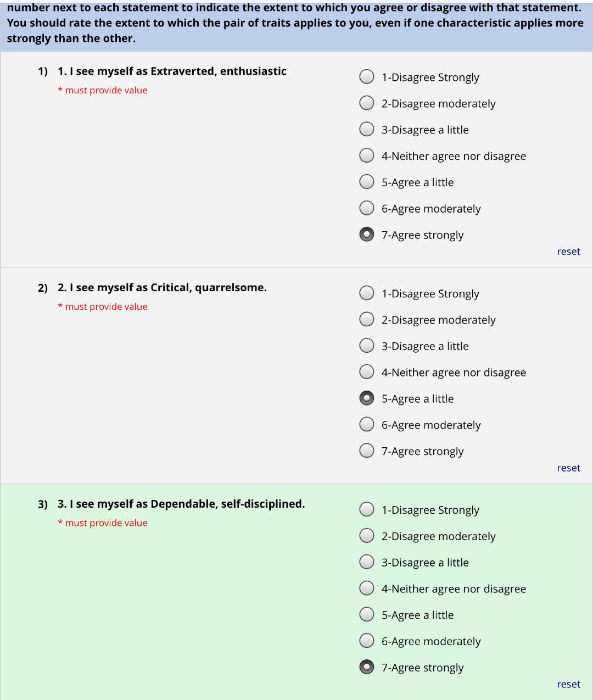Select 5-Agree a little for Dependable, self-disciplined
Image resolution: width=593 pixels, height=700 pixels.
pos(367,615)
